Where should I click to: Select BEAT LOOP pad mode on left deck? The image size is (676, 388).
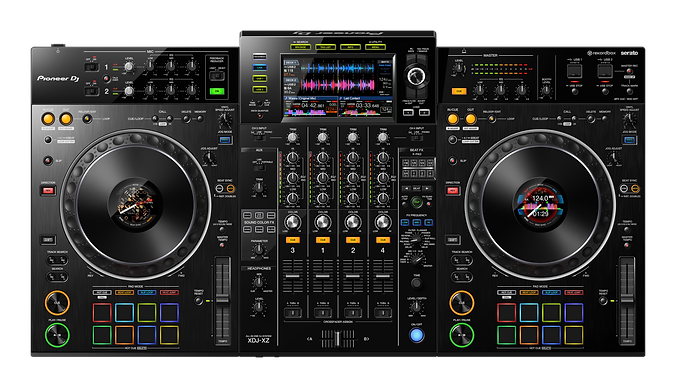point(124,293)
